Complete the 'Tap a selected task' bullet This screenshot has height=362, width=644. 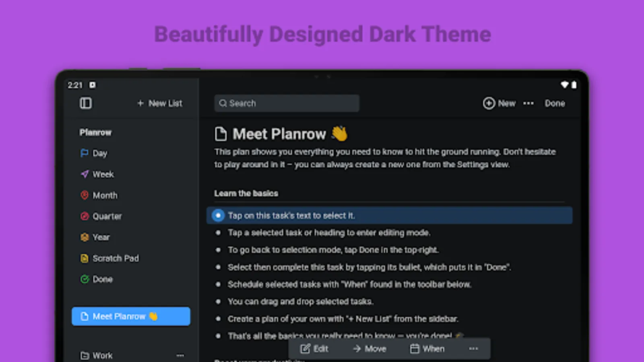tap(218, 232)
